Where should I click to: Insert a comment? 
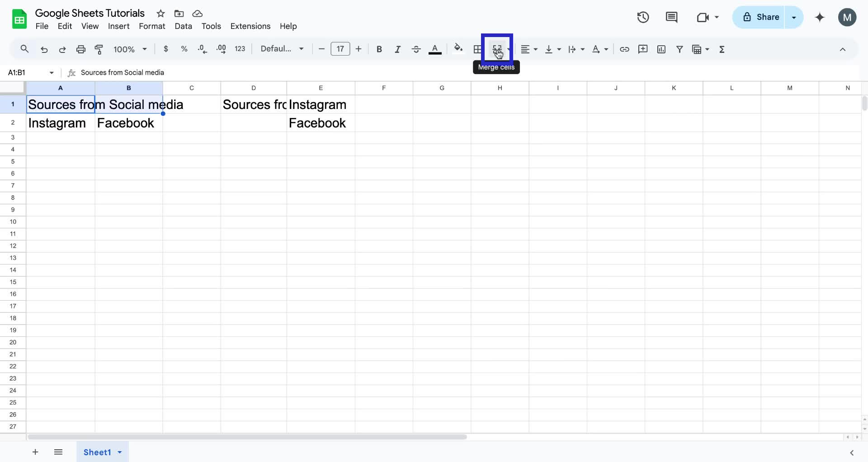pyautogui.click(x=643, y=49)
